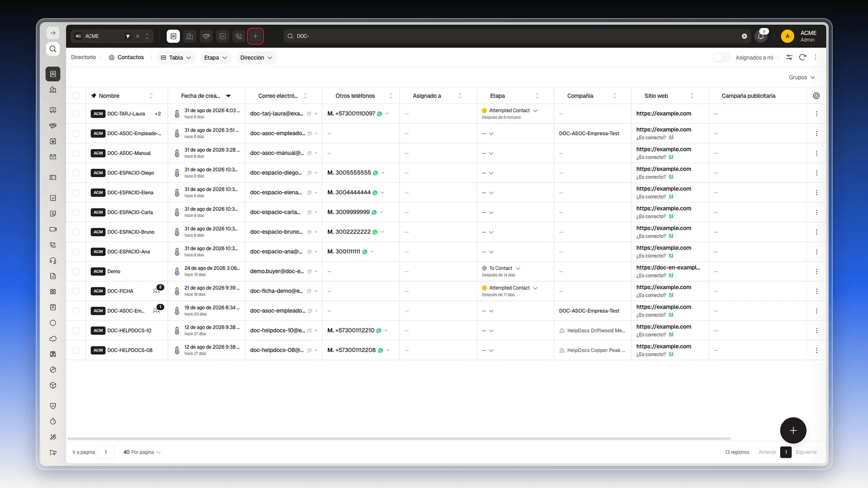868x488 pixels.
Task: Go to the Directorio breadcrumb
Action: tap(83, 57)
